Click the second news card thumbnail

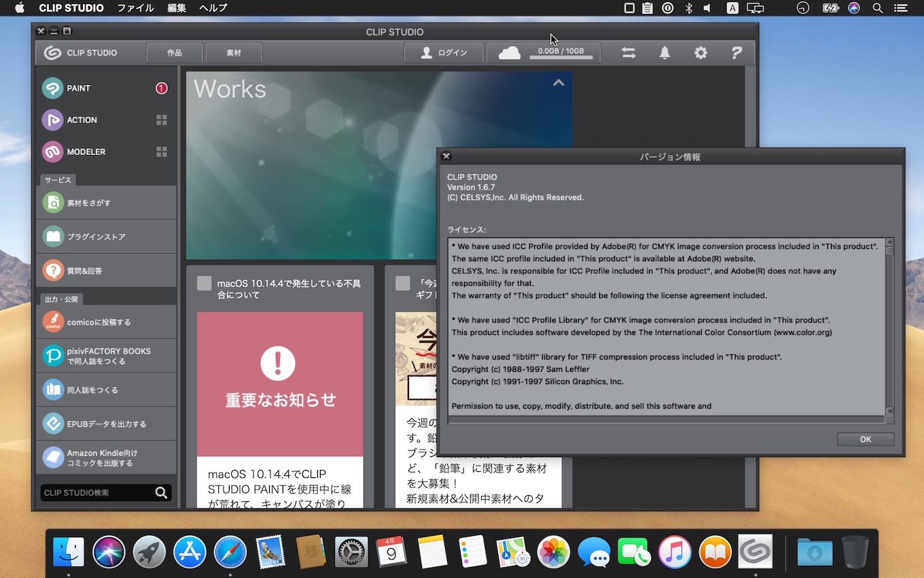pos(416,359)
